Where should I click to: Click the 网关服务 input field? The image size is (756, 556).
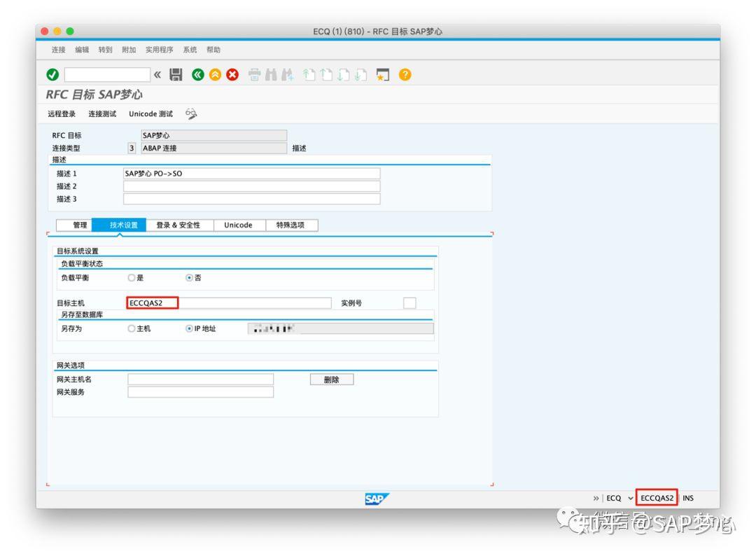coord(201,392)
